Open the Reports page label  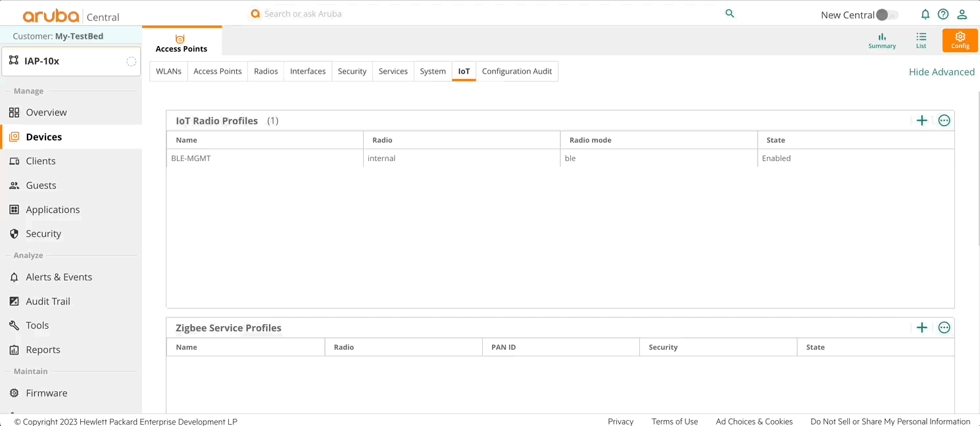point(43,350)
